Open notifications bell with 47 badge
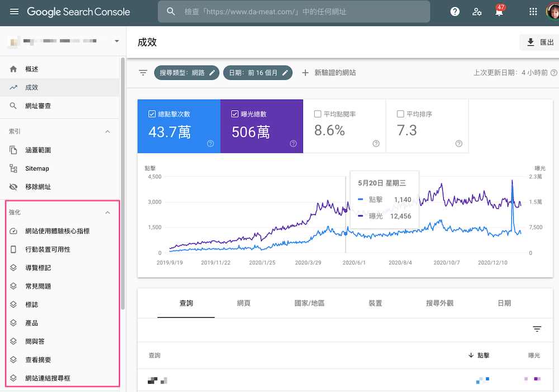 click(499, 11)
